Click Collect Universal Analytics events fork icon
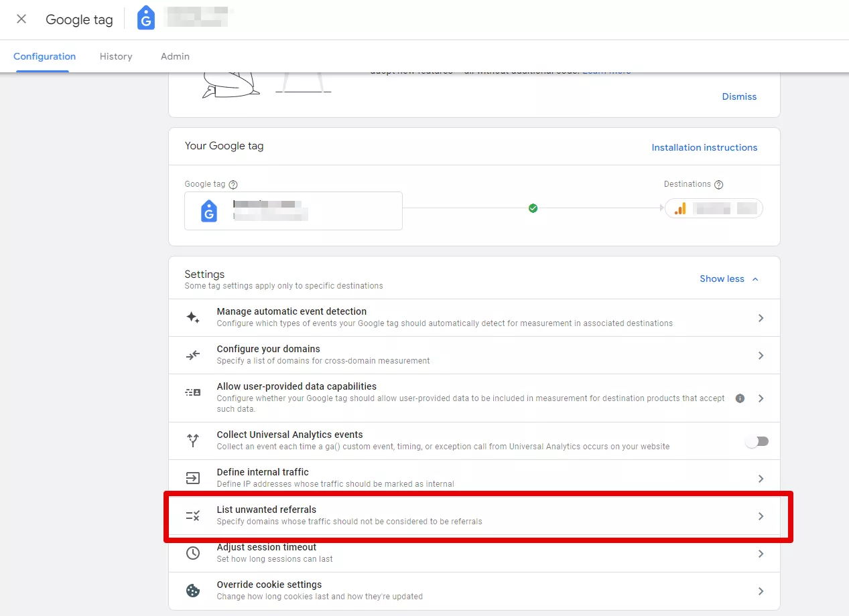This screenshot has width=849, height=616. (x=193, y=441)
